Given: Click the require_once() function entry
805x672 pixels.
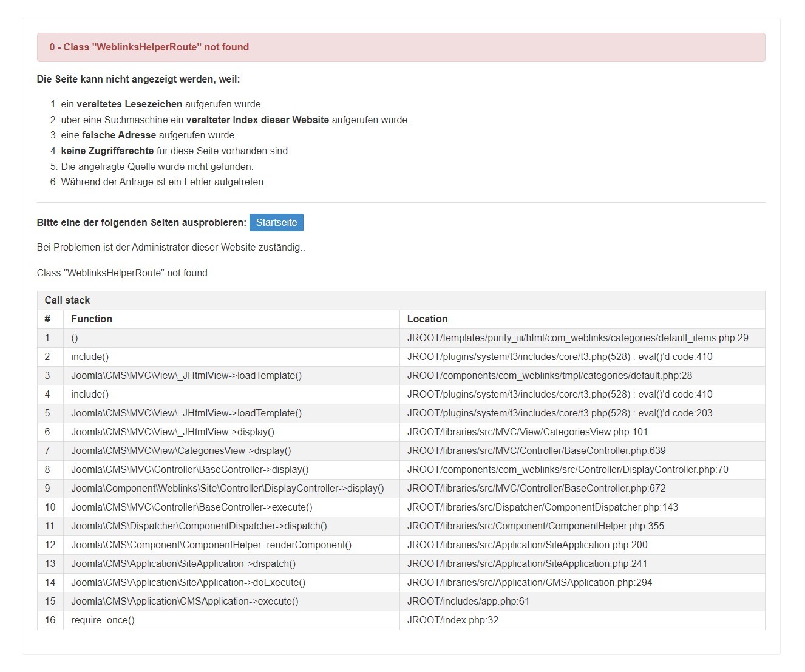Looking at the screenshot, I should (x=103, y=620).
